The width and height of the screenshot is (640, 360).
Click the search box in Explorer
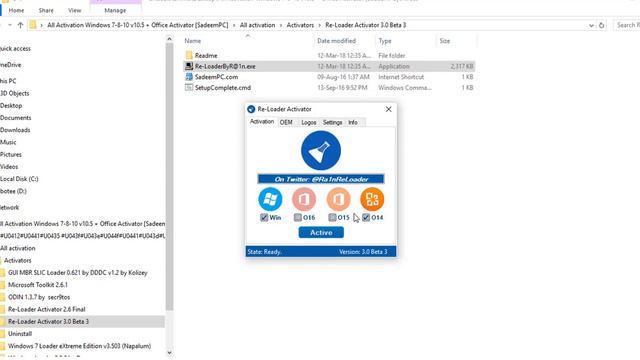point(627,25)
